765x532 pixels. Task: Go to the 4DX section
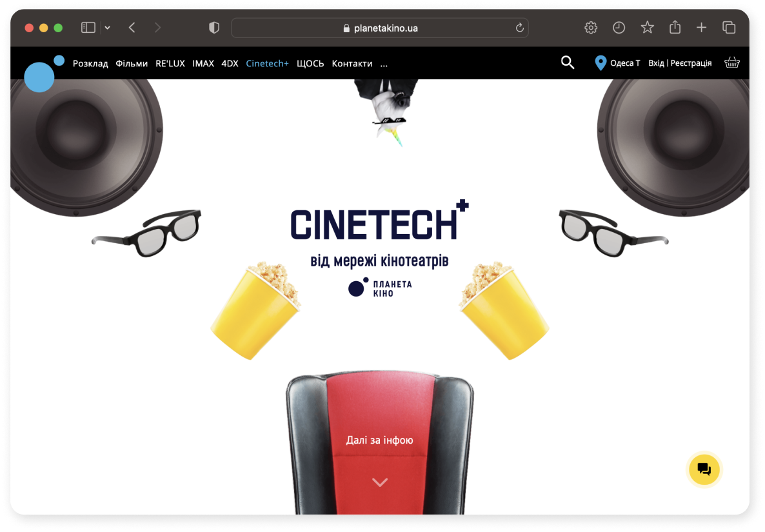(230, 63)
